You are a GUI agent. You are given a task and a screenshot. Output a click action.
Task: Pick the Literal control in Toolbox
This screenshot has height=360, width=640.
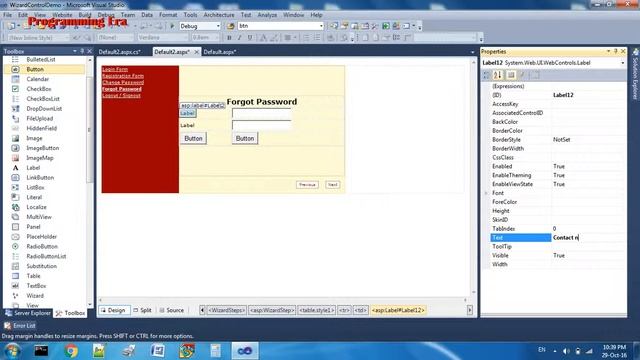pos(44,197)
